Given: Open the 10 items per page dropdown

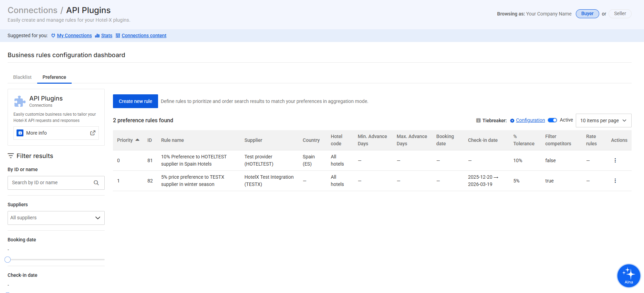Looking at the screenshot, I should pyautogui.click(x=603, y=121).
